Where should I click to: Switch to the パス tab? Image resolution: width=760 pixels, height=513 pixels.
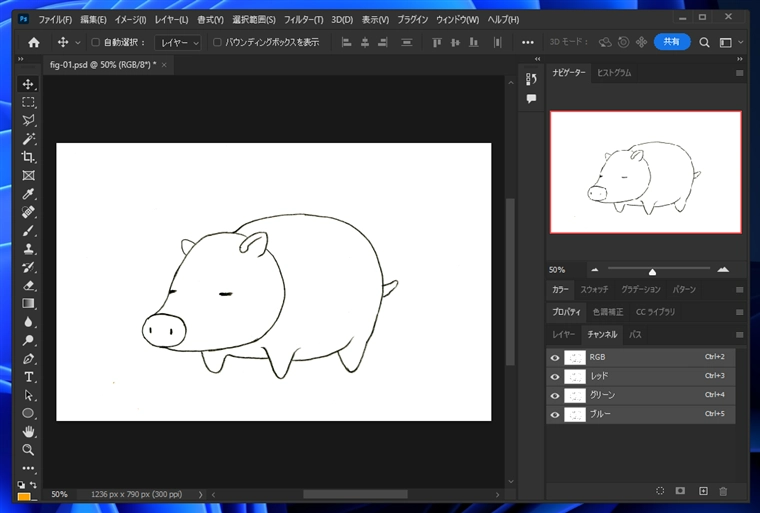tap(635, 335)
